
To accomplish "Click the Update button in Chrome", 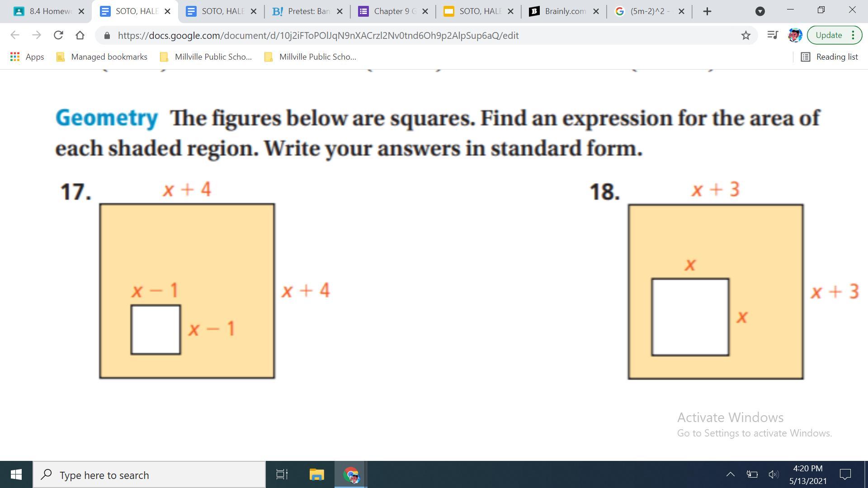I will pyautogui.click(x=828, y=35).
